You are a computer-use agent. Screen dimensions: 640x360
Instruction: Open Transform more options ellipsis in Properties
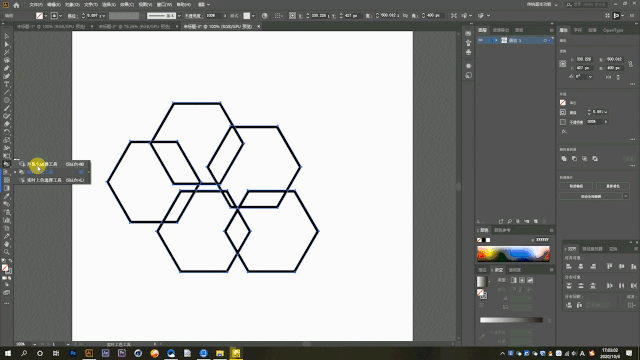tap(632, 84)
